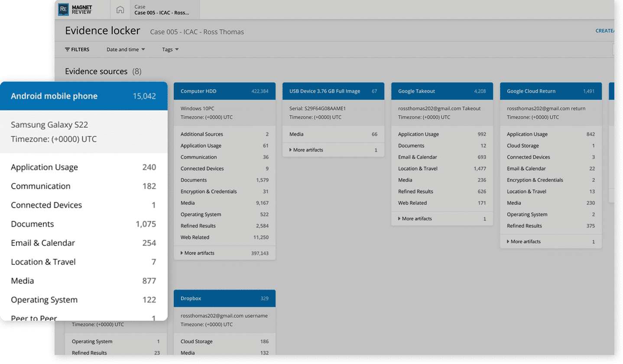The width and height of the screenshot is (623, 364).
Task: Open the Filters icon button
Action: (77, 49)
